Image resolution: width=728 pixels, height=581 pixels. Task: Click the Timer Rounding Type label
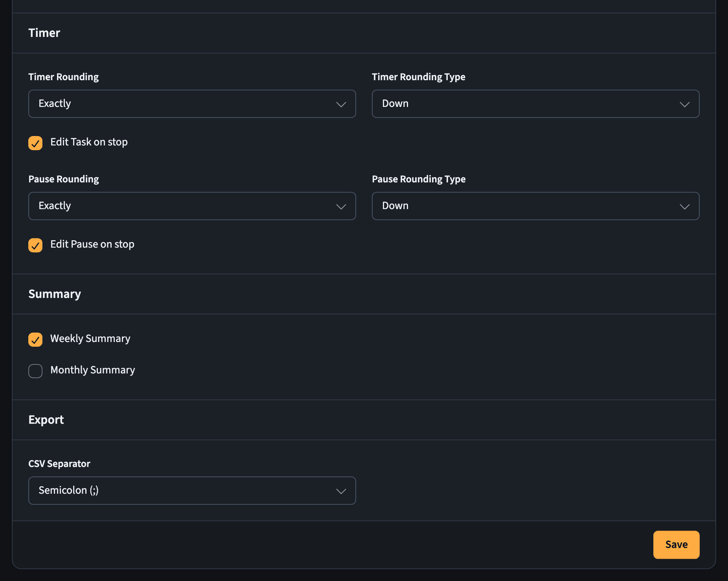coord(419,77)
